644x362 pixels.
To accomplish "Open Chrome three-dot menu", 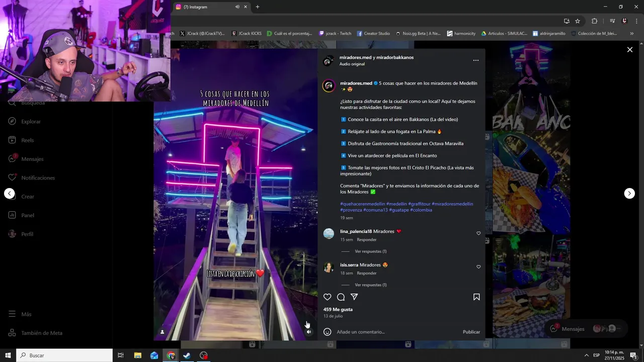I will [x=636, y=21].
